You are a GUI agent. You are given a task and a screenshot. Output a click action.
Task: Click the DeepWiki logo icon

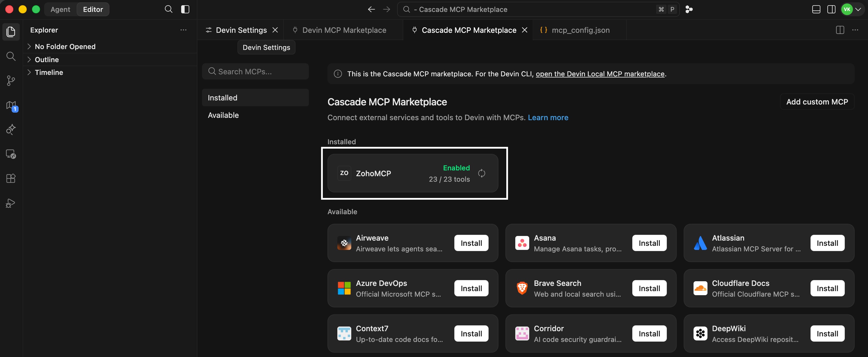click(700, 333)
